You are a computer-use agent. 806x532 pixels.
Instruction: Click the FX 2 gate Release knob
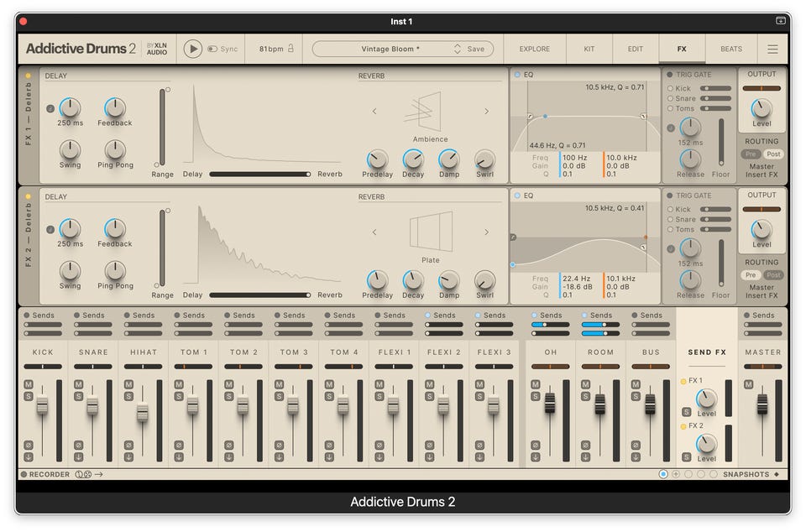690,280
